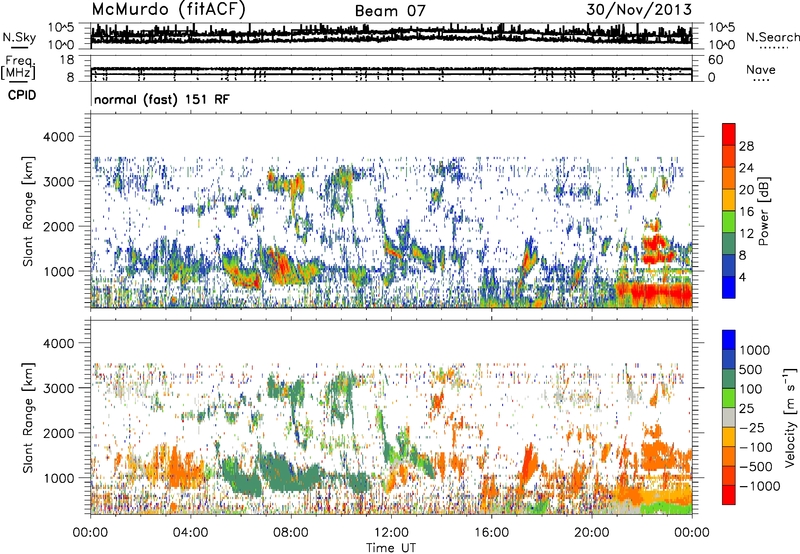Pick velocity colorbar segment between 100 and 500
800x554 pixels.
729,379
